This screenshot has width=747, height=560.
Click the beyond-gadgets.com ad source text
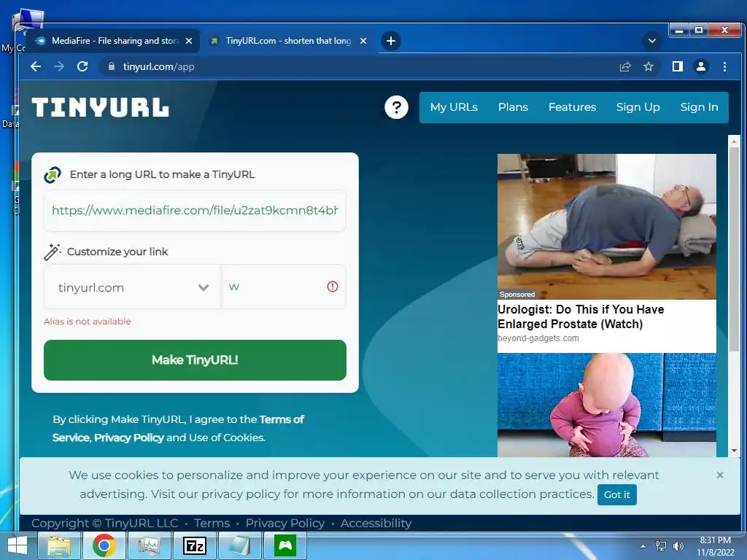point(538,338)
